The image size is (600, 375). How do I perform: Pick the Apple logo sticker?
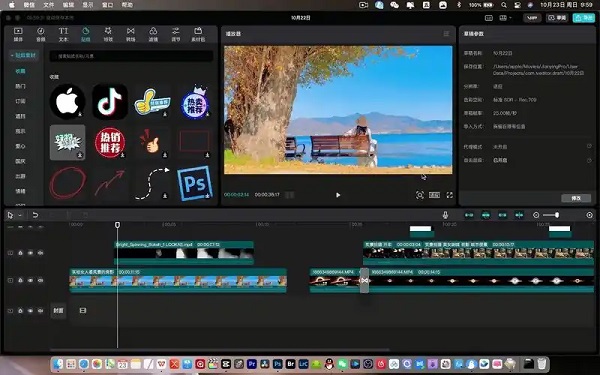(68, 102)
